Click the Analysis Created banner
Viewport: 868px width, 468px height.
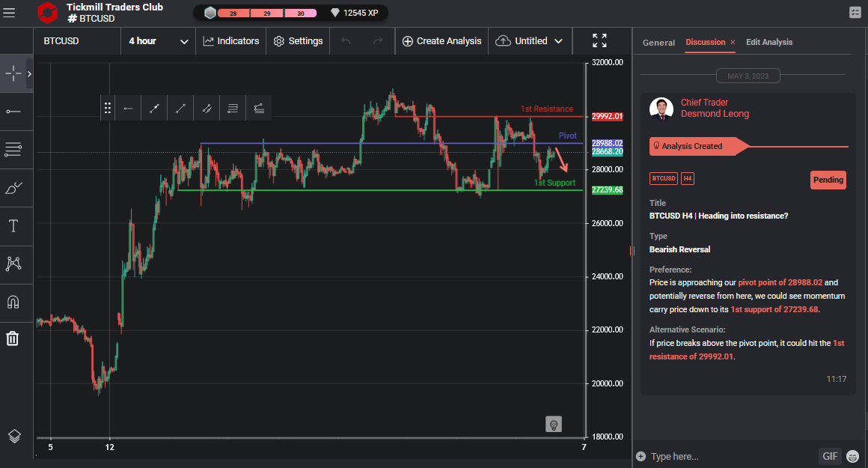[x=699, y=146]
